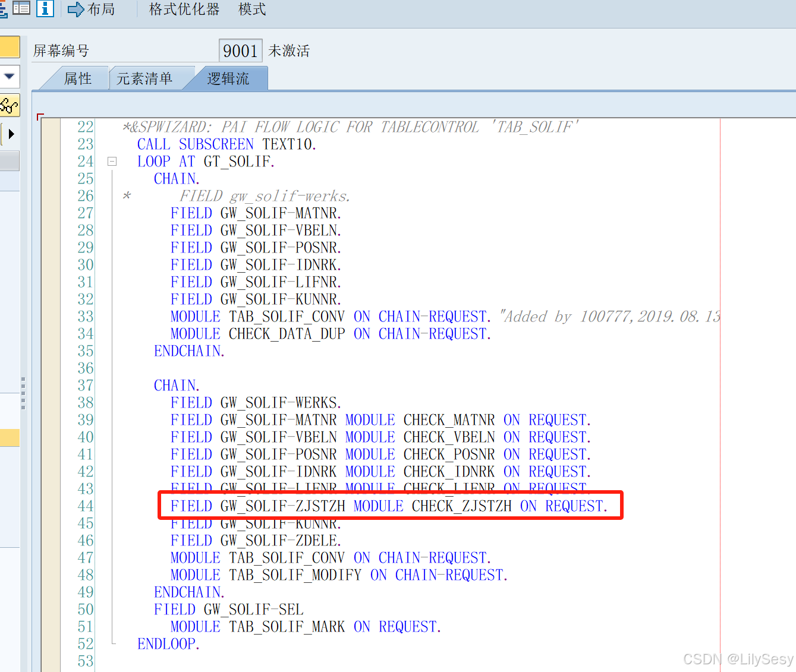The image size is (796, 672).
Task: Collapse the LOOP AT GT_SOLIF code block
Action: click(111, 160)
